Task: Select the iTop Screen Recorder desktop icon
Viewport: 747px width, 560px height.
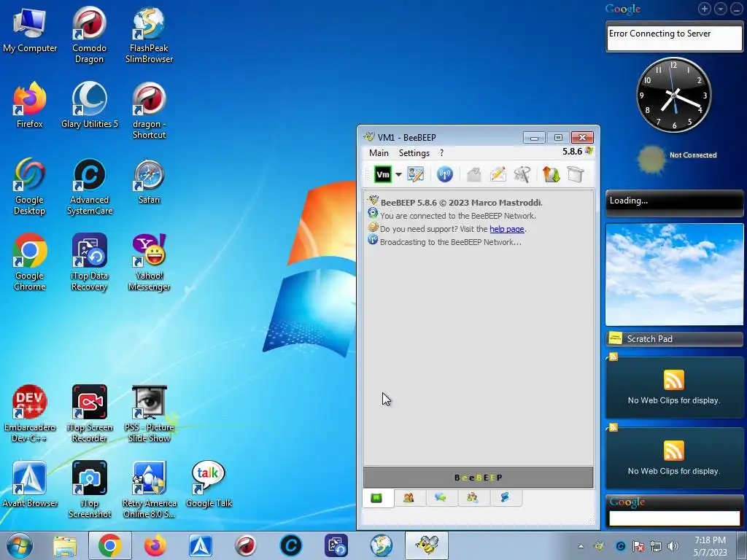Action: (90, 414)
